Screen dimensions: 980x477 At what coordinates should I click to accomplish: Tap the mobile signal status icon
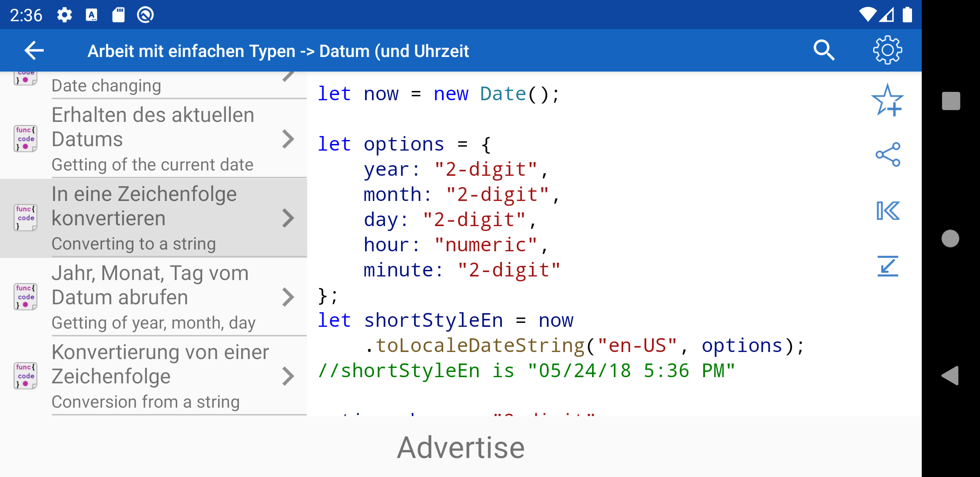887,15
